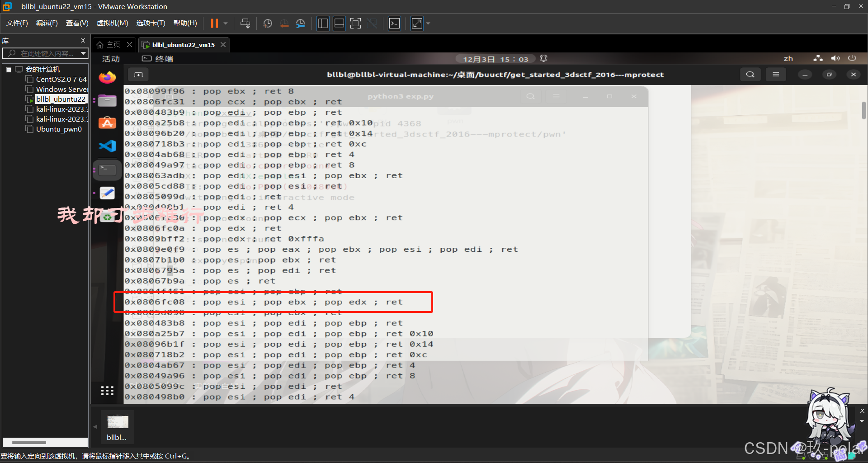Mute system volume from the Ubuntu top bar
868x463 pixels.
click(835, 58)
